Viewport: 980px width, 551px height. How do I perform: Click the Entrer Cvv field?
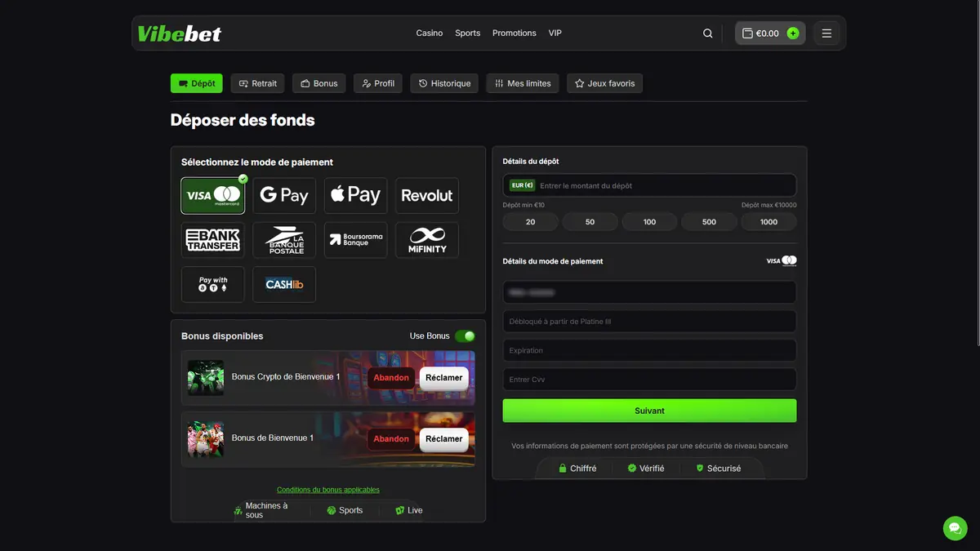(x=649, y=380)
